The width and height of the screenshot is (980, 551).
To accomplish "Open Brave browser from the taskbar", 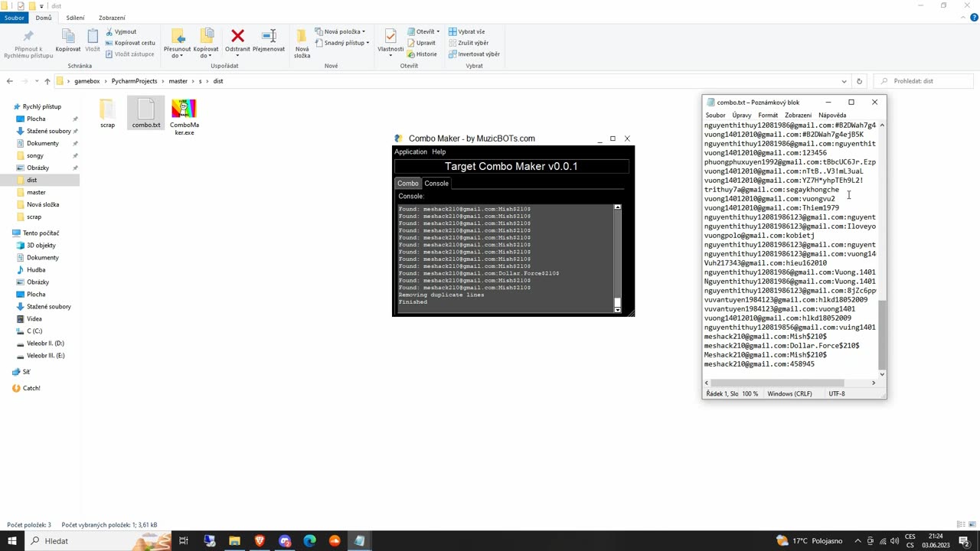I will pyautogui.click(x=260, y=541).
